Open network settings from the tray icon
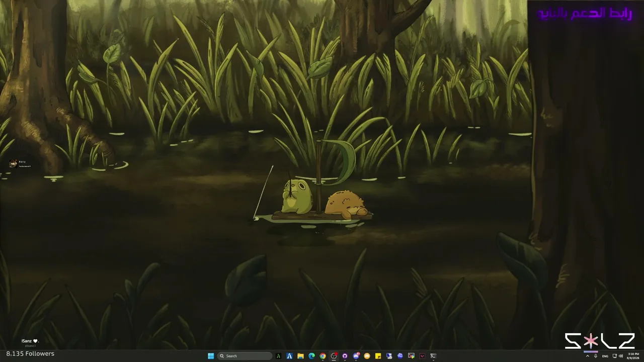 click(615, 356)
